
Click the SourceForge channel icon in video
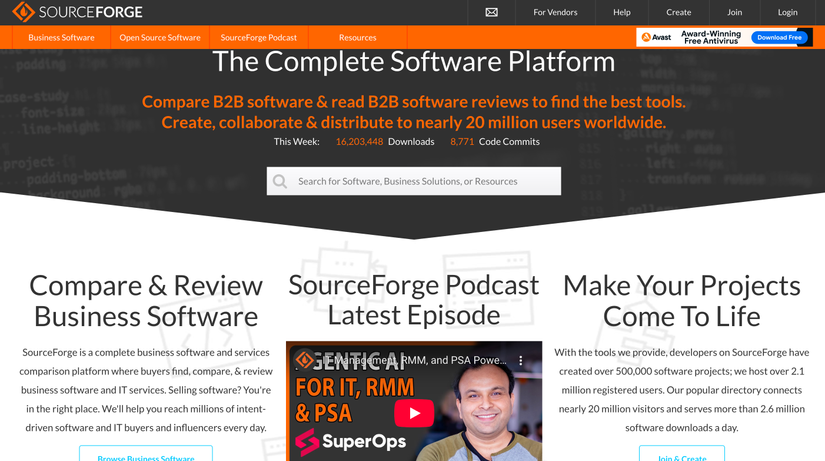coord(305,360)
